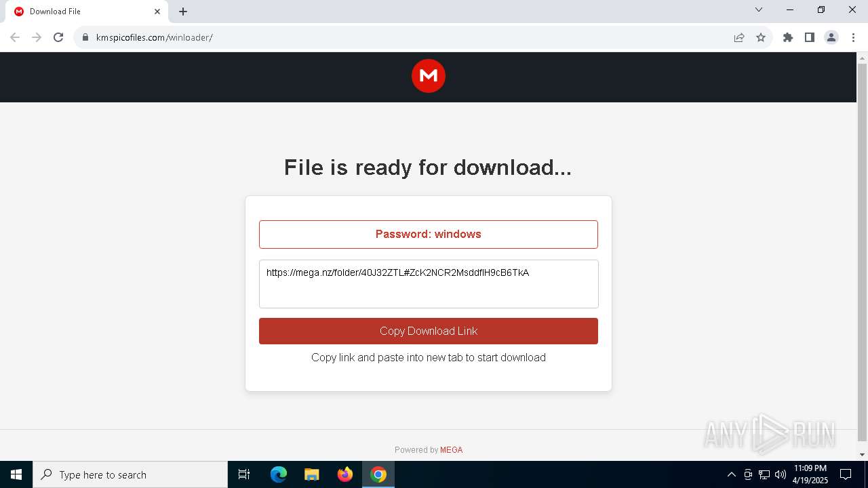
Task: Select the Download File tab
Action: [87, 12]
